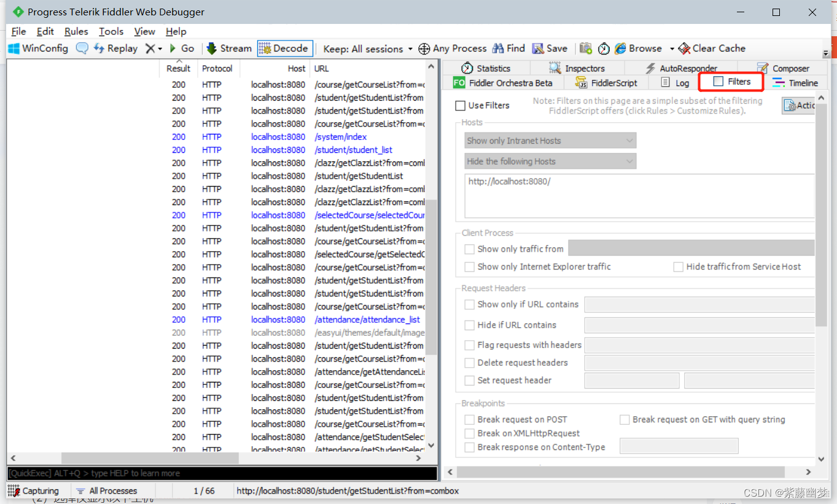Image resolution: width=837 pixels, height=504 pixels.
Task: Open the Browse dropdown arrow
Action: pyautogui.click(x=672, y=48)
